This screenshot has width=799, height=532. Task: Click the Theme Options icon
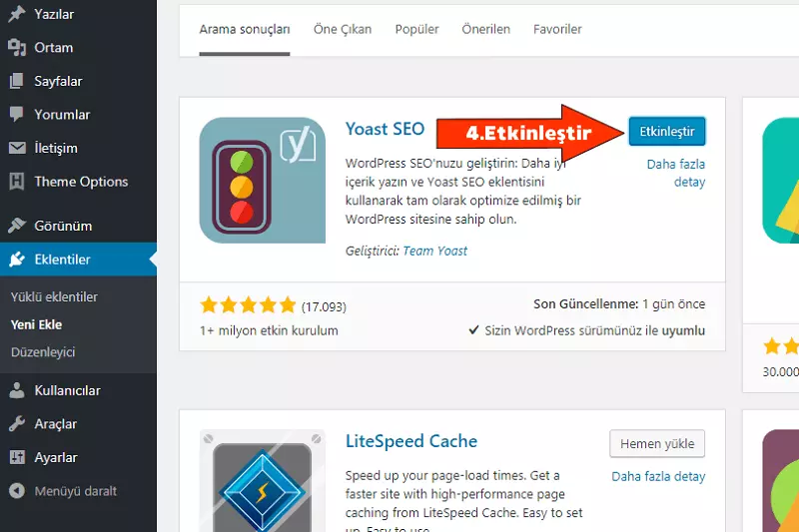pos(16,182)
